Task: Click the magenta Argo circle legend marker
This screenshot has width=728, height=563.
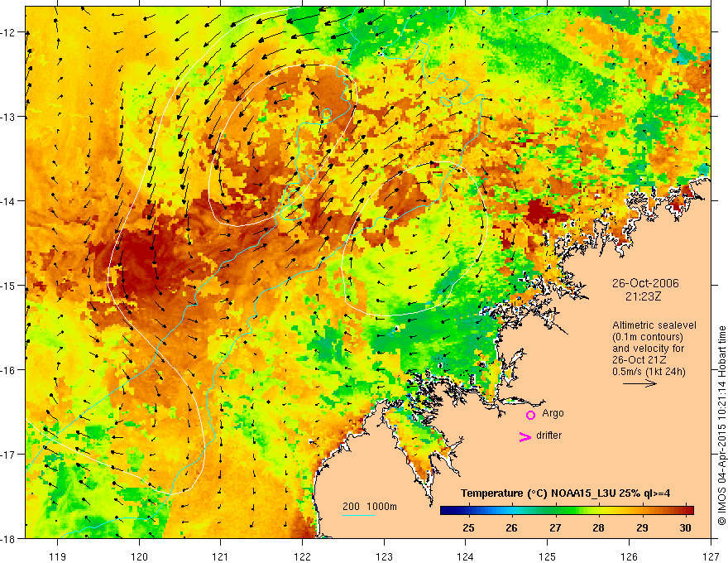Action: (x=530, y=415)
